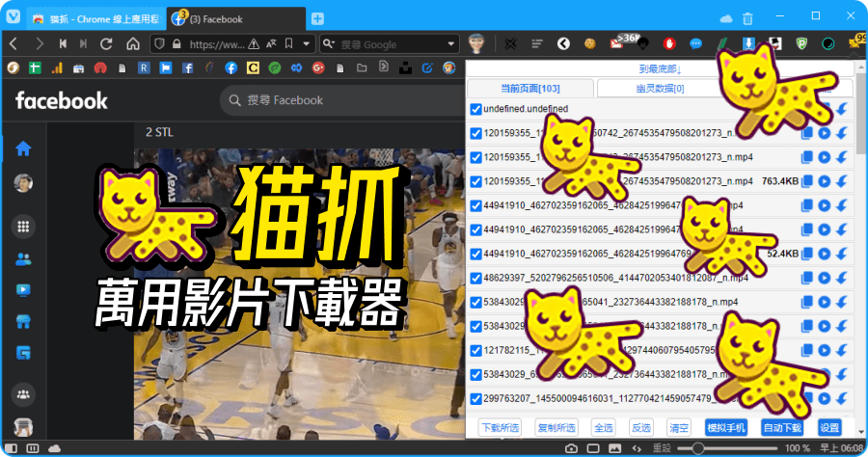
Task: Copy link of the 52.4KB row
Action: click(807, 254)
